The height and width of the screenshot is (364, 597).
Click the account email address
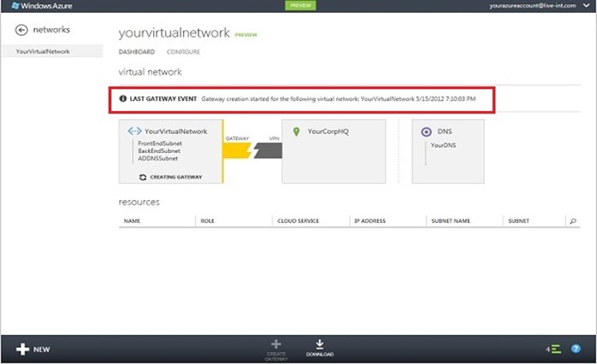pos(533,6)
